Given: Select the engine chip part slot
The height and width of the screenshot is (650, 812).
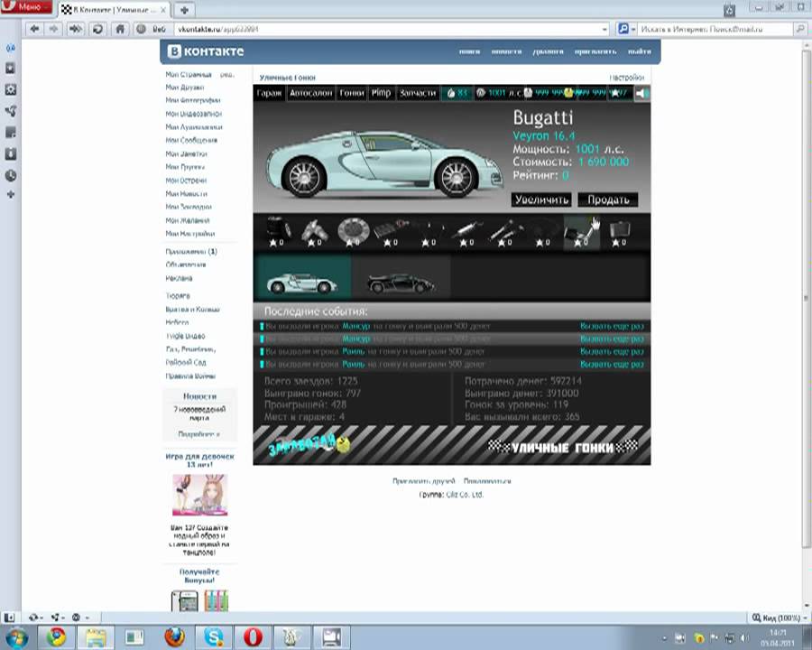Looking at the screenshot, I should click(x=391, y=232).
